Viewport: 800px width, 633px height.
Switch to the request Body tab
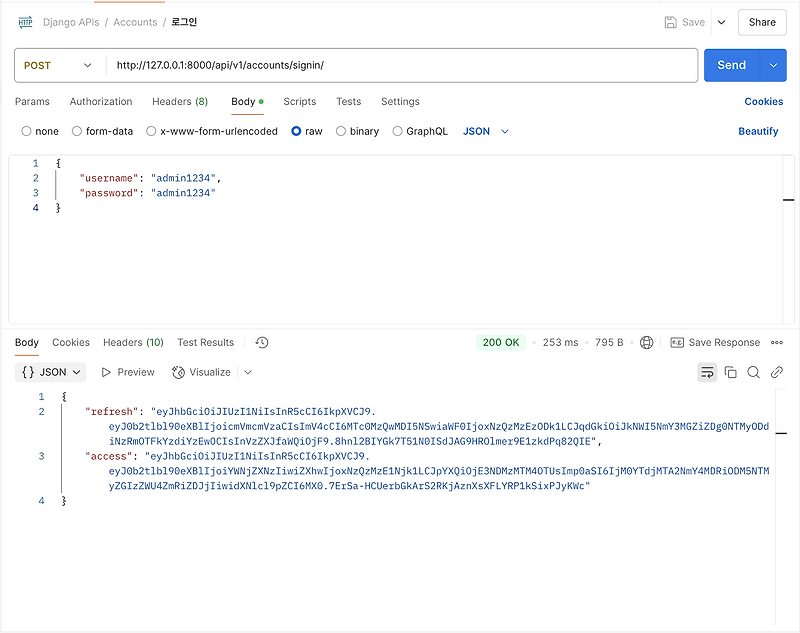click(x=247, y=102)
